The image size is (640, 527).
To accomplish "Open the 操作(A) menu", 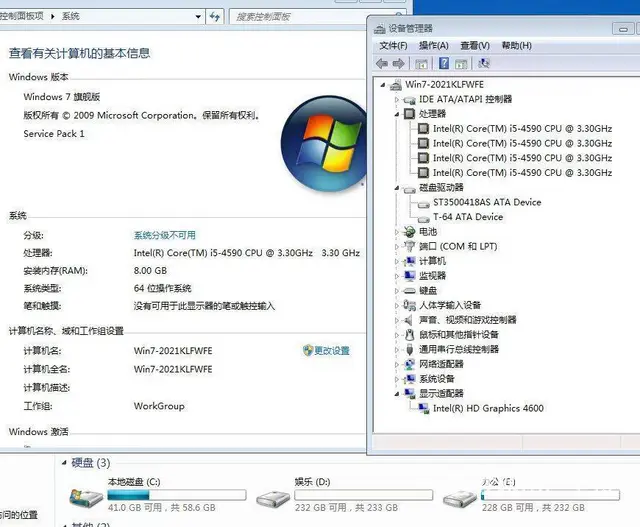I will coord(434,45).
